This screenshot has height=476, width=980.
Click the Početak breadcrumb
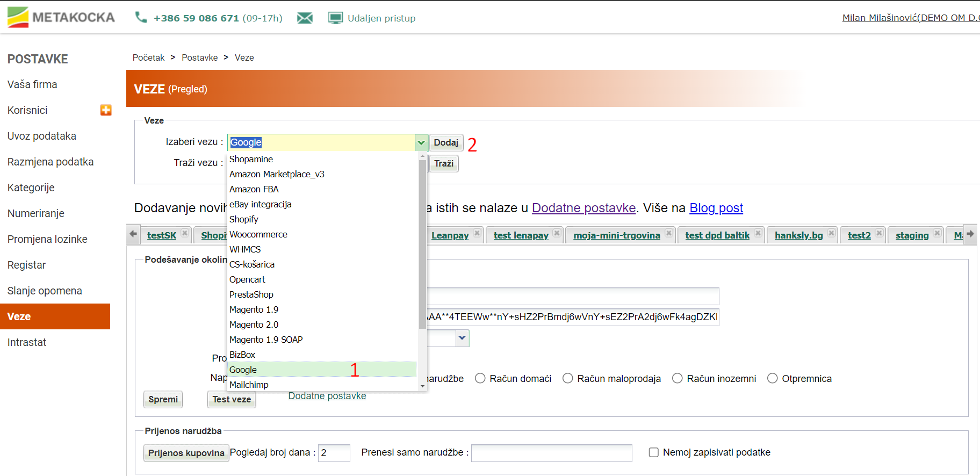(x=149, y=57)
